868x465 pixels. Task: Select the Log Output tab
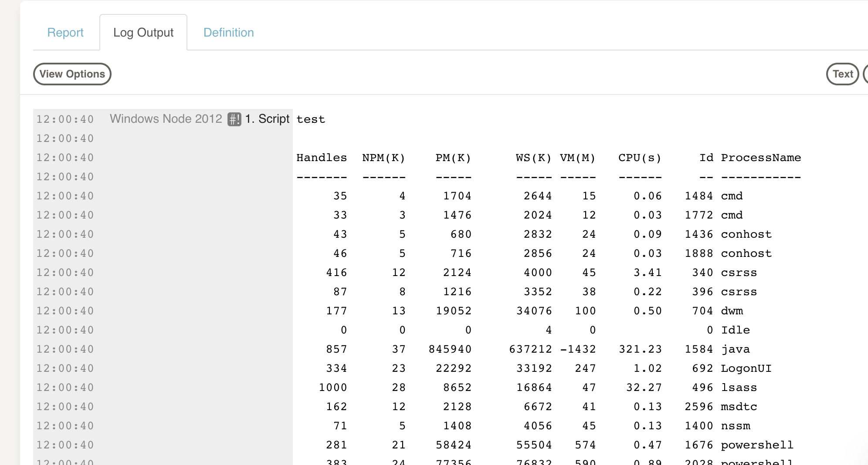point(143,32)
